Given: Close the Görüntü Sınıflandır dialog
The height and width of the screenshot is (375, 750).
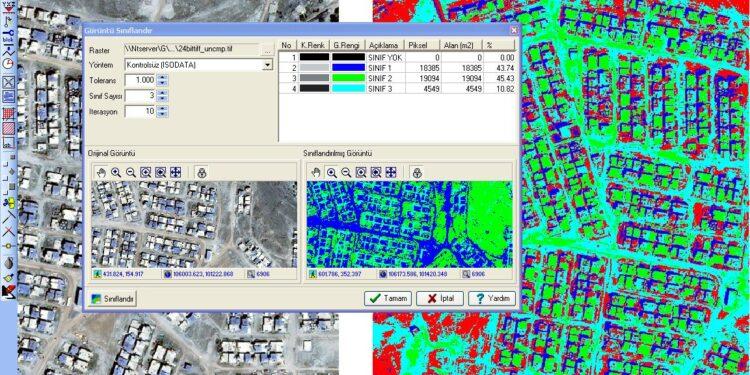Looking at the screenshot, I should (514, 31).
